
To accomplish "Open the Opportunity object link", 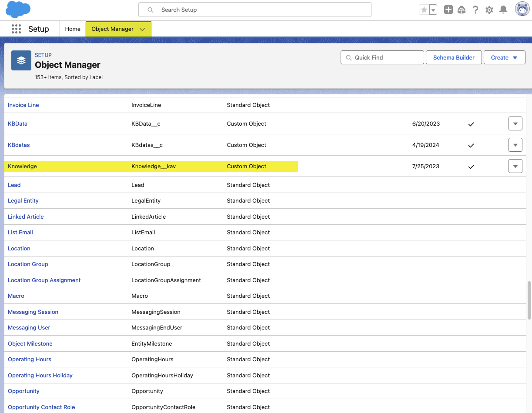I will 23,391.
